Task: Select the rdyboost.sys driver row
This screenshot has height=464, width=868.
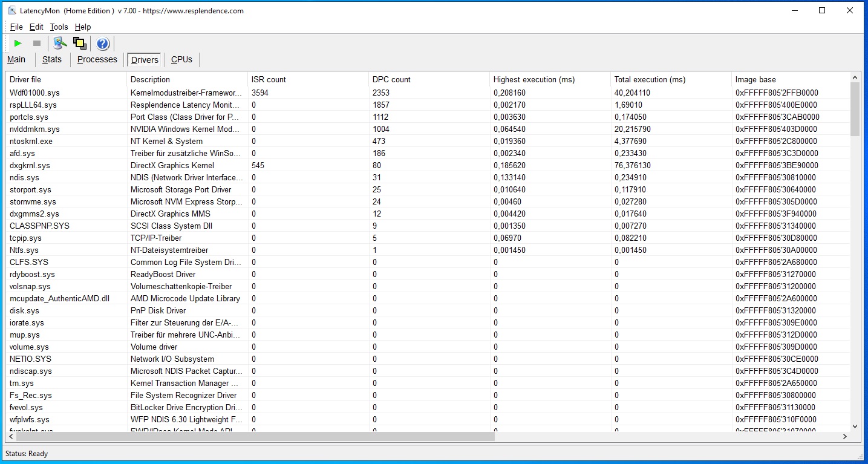Action: 428,274
